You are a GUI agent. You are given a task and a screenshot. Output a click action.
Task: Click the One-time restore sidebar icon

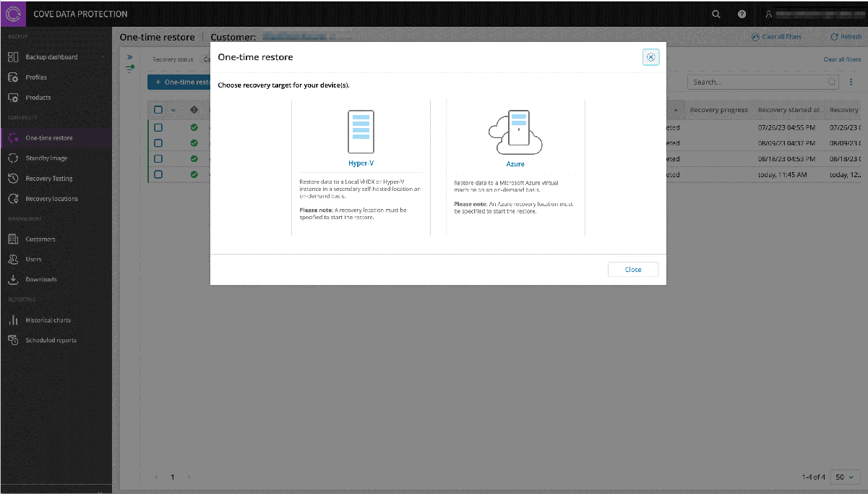(13, 138)
